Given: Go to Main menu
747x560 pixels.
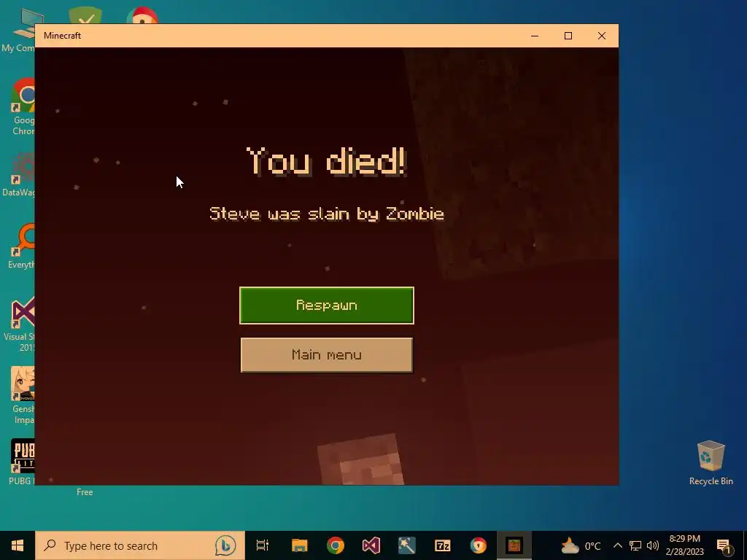Looking at the screenshot, I should point(326,355).
